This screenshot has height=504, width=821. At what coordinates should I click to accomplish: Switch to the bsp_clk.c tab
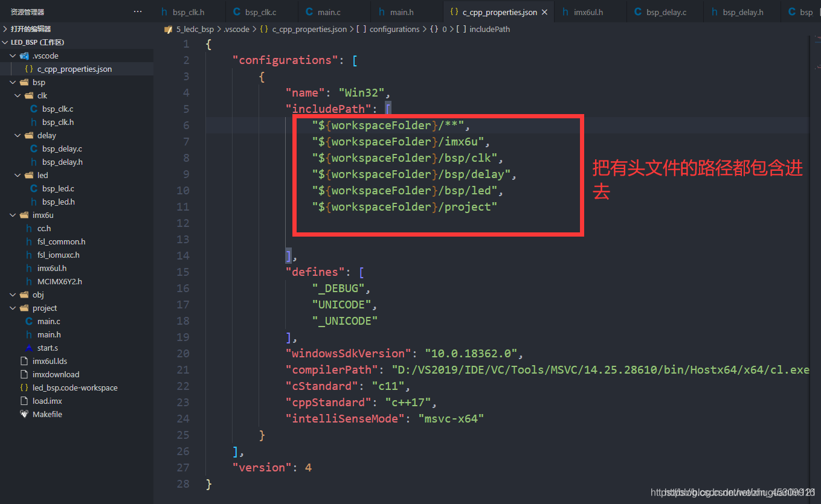[x=262, y=12]
